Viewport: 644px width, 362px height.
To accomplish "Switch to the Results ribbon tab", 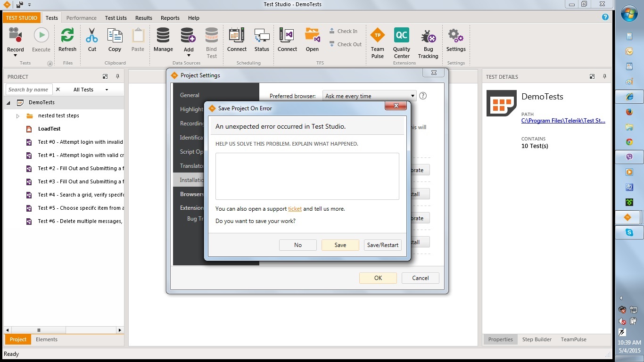I will (x=144, y=18).
